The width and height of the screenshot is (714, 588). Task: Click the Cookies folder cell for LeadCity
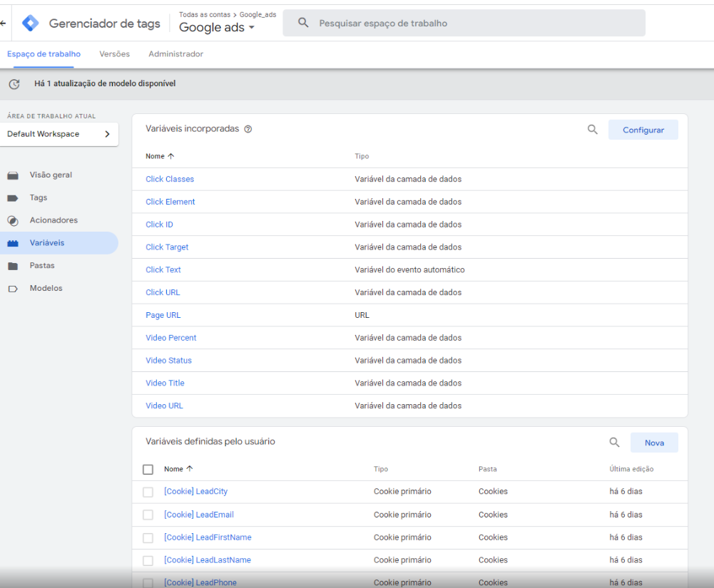[x=493, y=491]
